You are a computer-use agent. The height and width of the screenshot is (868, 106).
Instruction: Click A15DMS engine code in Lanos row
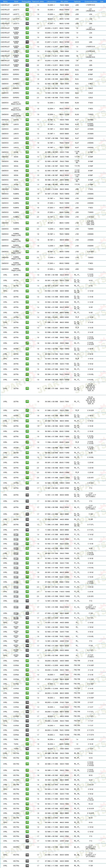tap(91, 138)
